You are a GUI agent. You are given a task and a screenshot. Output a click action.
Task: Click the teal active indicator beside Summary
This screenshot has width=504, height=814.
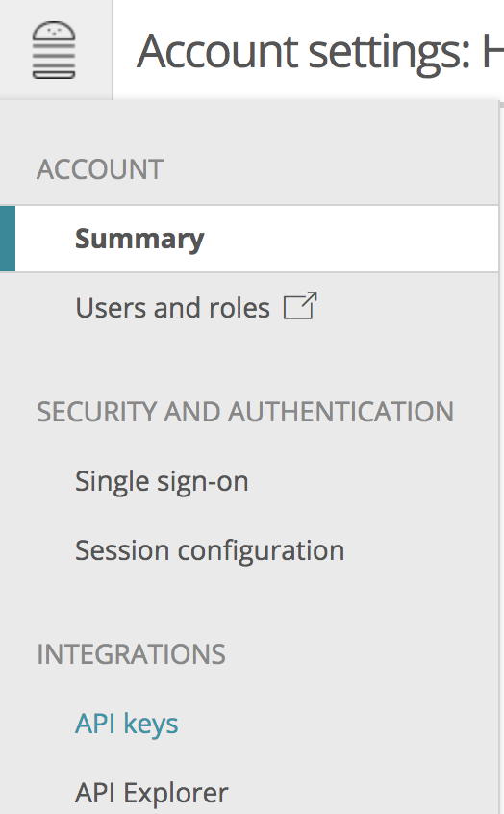pos(8,239)
